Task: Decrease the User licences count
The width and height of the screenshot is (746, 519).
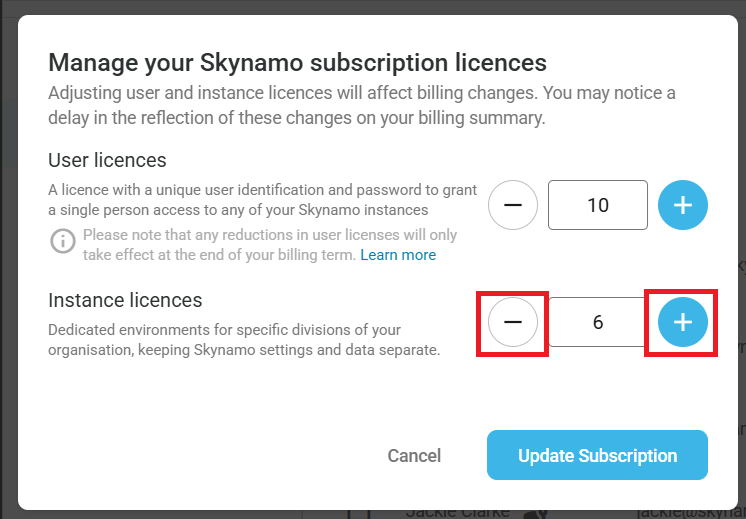Action: (513, 205)
